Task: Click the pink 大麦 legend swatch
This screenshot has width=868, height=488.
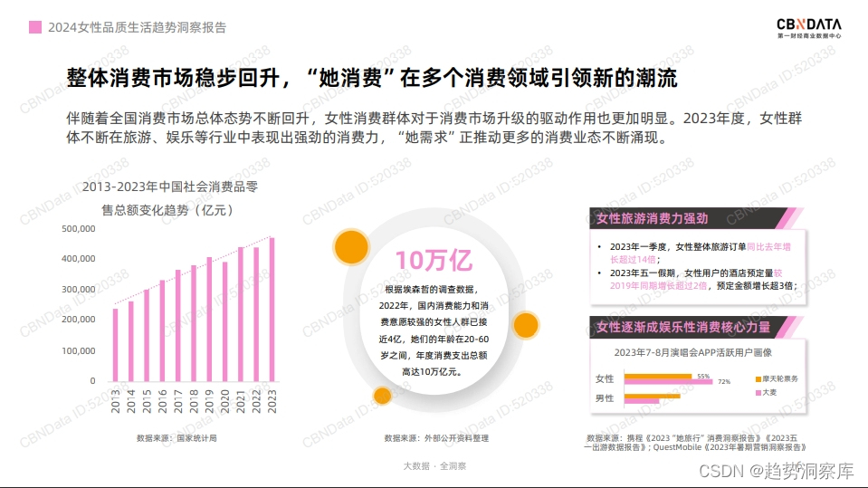Action: [758, 393]
